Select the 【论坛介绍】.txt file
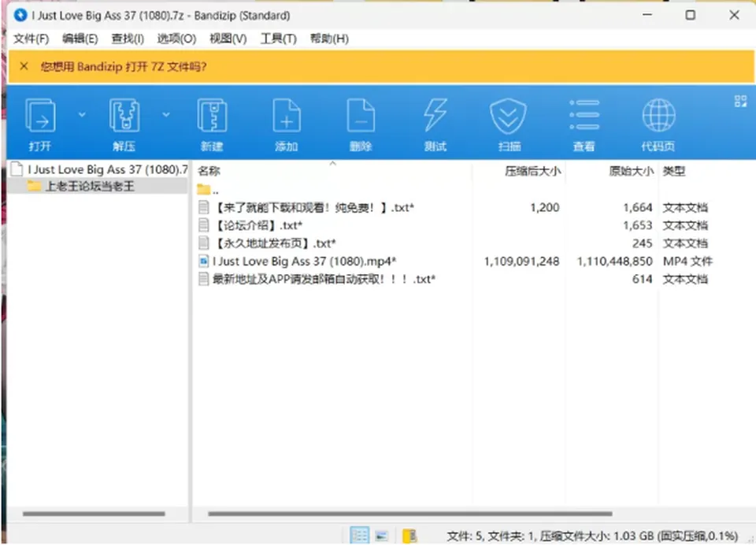 coord(258,225)
